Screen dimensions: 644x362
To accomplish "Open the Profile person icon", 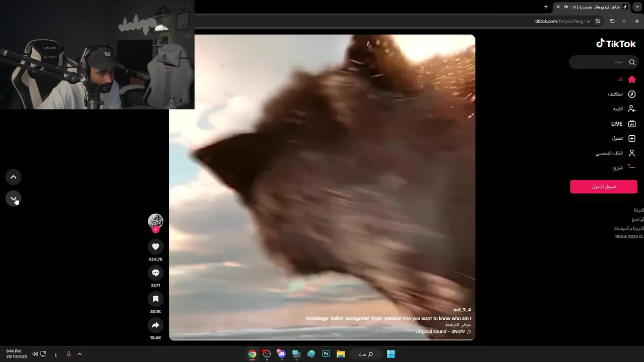I will tap(632, 153).
